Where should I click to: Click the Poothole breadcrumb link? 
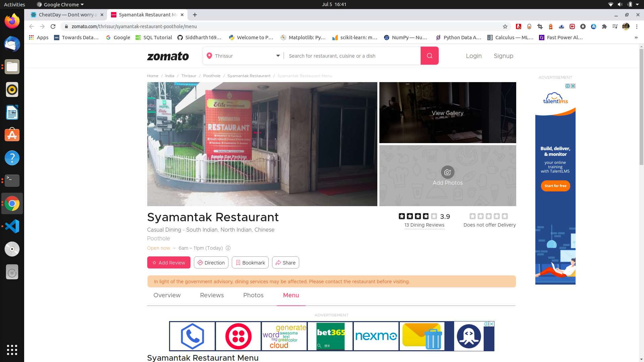212,76
